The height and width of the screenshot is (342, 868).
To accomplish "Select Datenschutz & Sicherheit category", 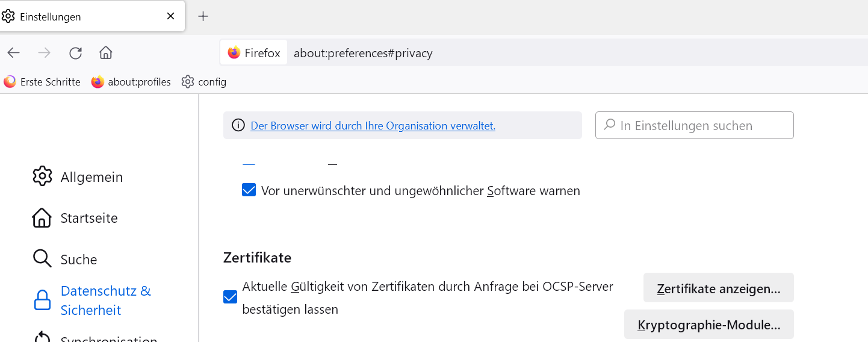I will pos(91,300).
